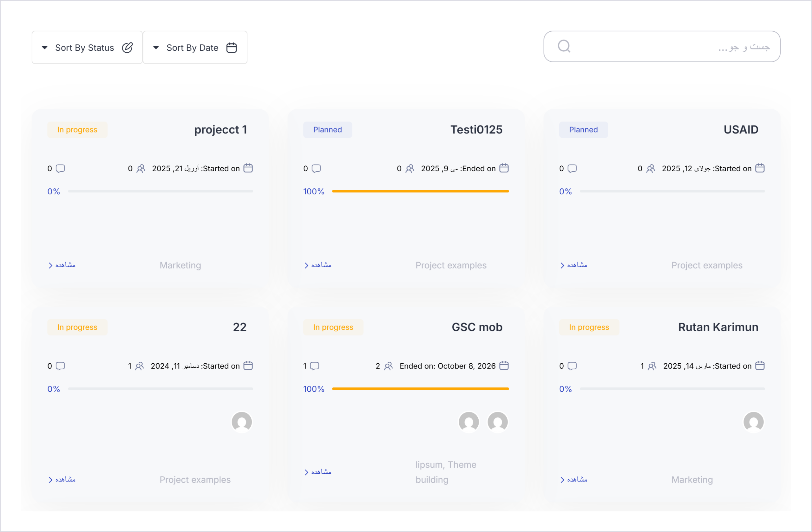The width and height of the screenshot is (812, 532).
Task: Click the 'lipsum, Theme building' category text
Action: 446,472
